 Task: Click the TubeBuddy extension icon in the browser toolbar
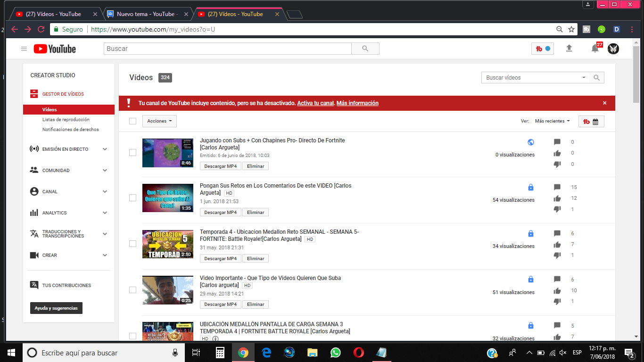click(587, 29)
